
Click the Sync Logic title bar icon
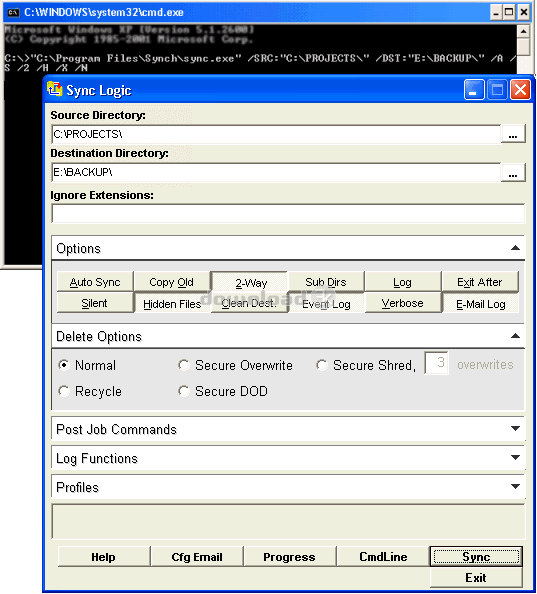[x=54, y=89]
